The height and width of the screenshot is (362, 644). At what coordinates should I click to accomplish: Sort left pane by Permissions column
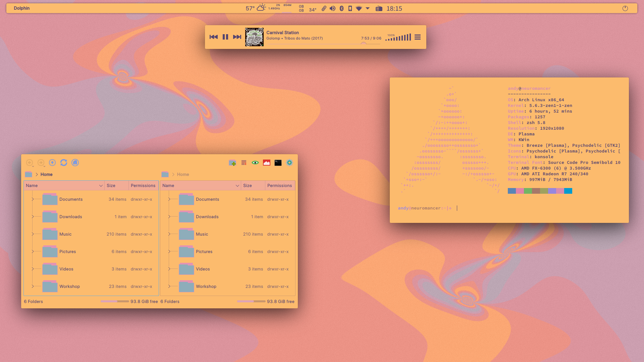(x=143, y=185)
